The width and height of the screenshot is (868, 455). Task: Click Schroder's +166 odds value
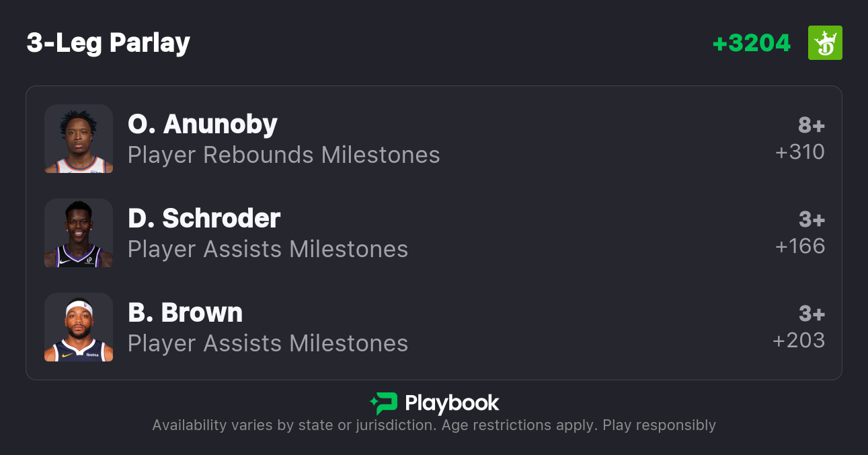pos(800,246)
